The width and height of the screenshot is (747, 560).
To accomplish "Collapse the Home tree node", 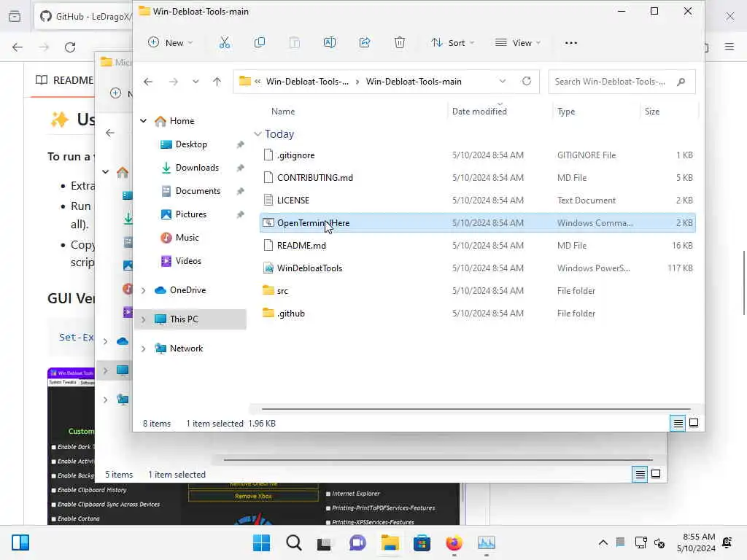I will [144, 121].
